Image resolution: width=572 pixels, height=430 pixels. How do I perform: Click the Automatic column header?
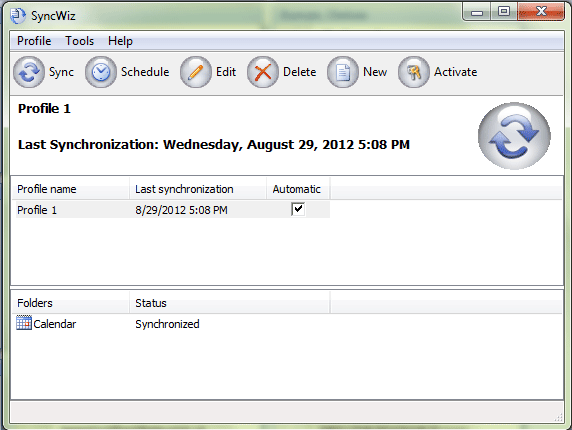[x=298, y=189]
